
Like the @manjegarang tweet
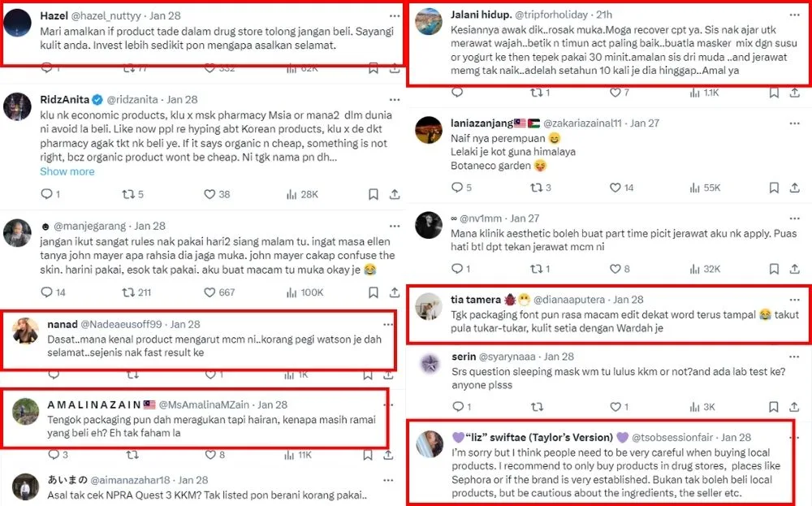(209, 292)
